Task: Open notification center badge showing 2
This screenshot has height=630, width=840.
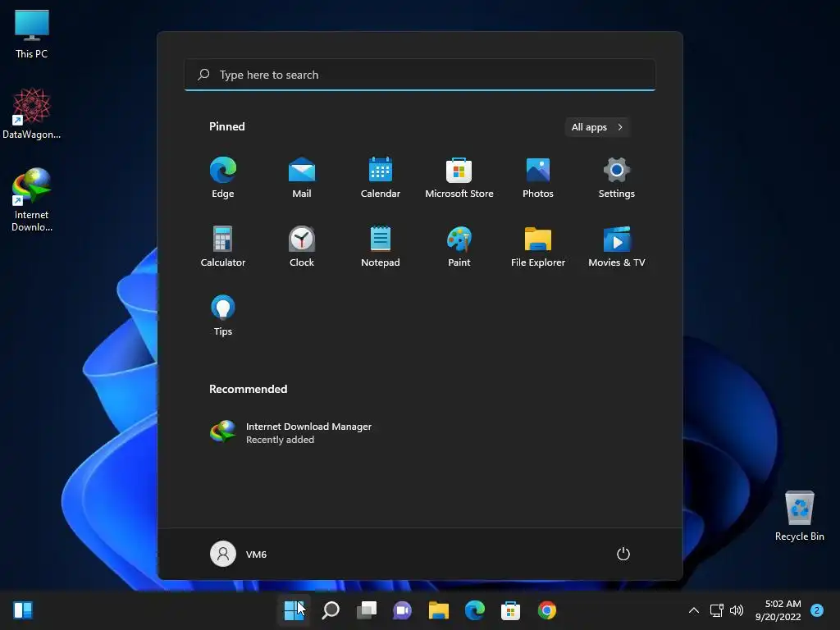Action: tap(817, 610)
